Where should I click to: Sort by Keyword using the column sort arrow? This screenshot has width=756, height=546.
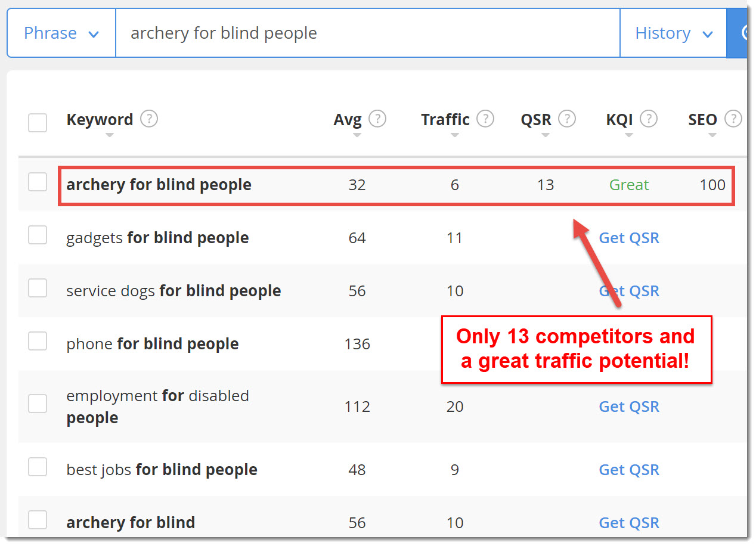[x=109, y=135]
